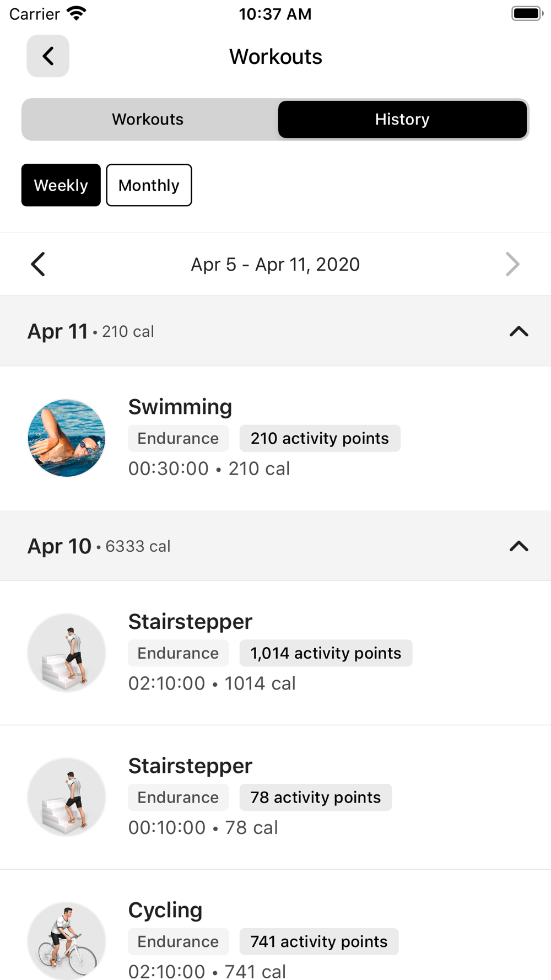Go to previous week with left chevron
Viewport: 551px width, 980px height.
pyautogui.click(x=38, y=265)
